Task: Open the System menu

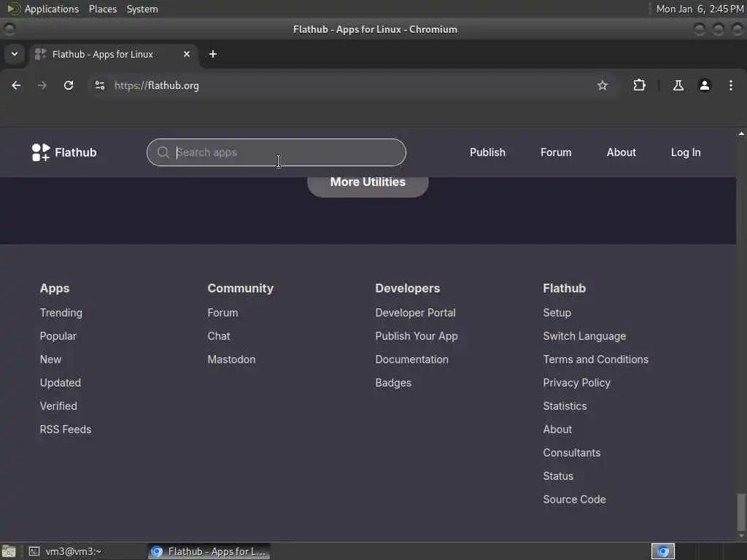Action: 142,9
